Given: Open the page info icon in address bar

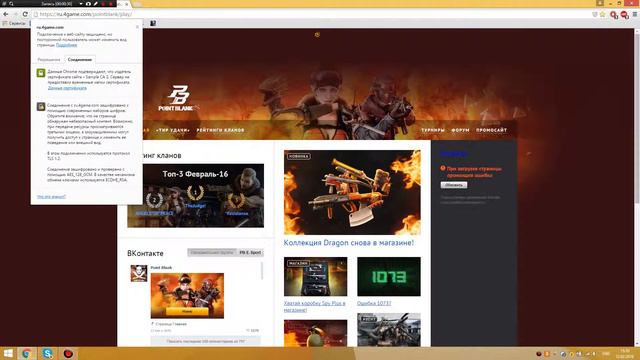Looking at the screenshot, I should tap(36, 14).
